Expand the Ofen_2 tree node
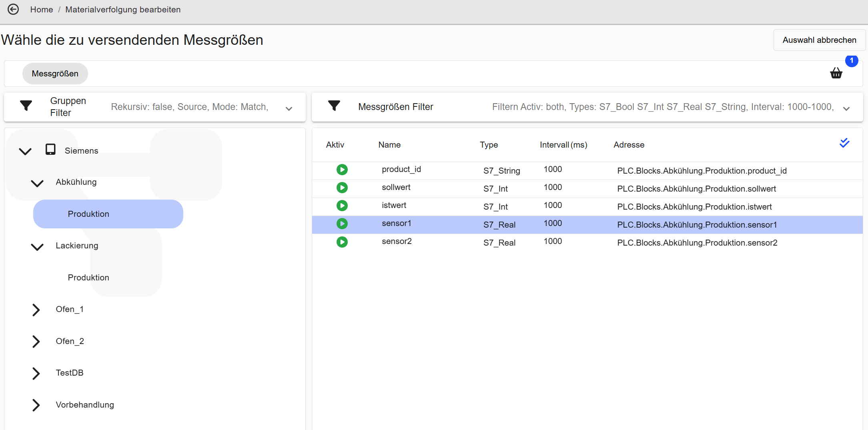Image resolution: width=868 pixels, height=430 pixels. 36,341
